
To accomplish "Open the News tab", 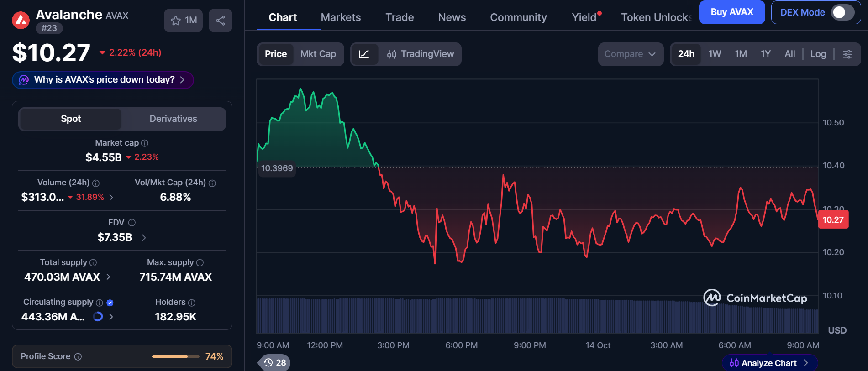I will tap(452, 17).
